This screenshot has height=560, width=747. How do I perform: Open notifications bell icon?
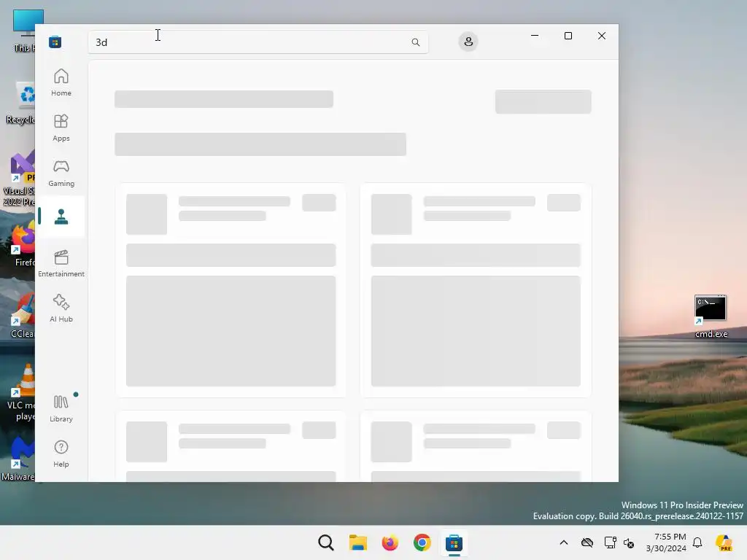[x=697, y=542]
